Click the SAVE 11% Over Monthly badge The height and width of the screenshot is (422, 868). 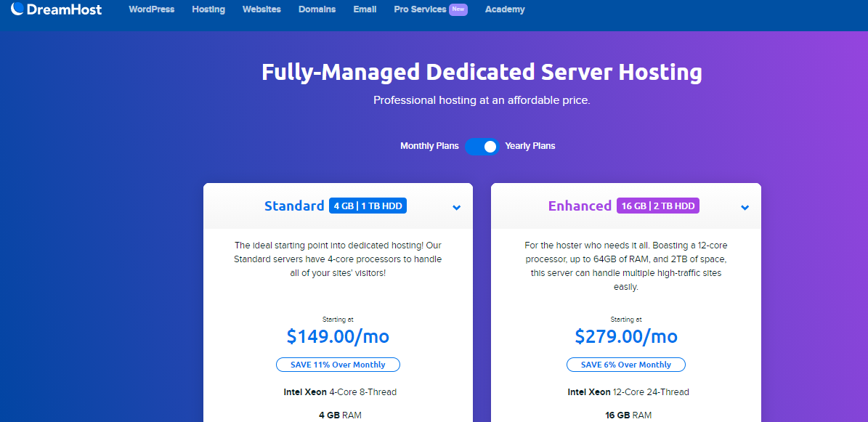point(338,365)
